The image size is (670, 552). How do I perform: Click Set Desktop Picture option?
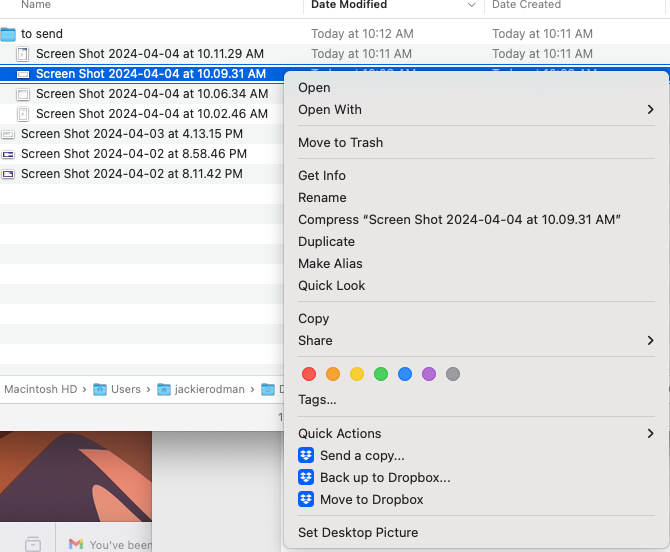[358, 533]
